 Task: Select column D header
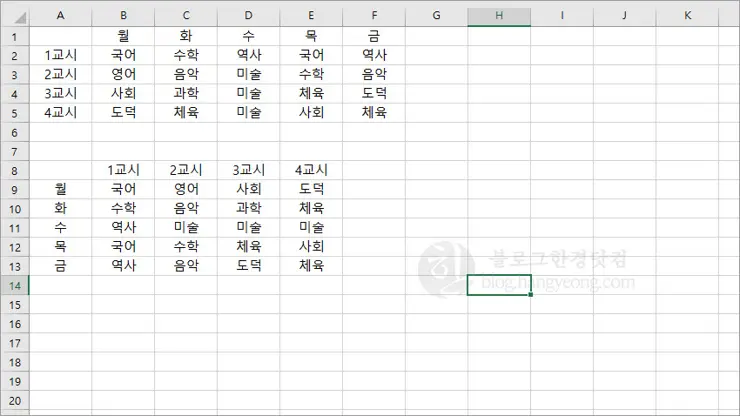[x=248, y=16]
